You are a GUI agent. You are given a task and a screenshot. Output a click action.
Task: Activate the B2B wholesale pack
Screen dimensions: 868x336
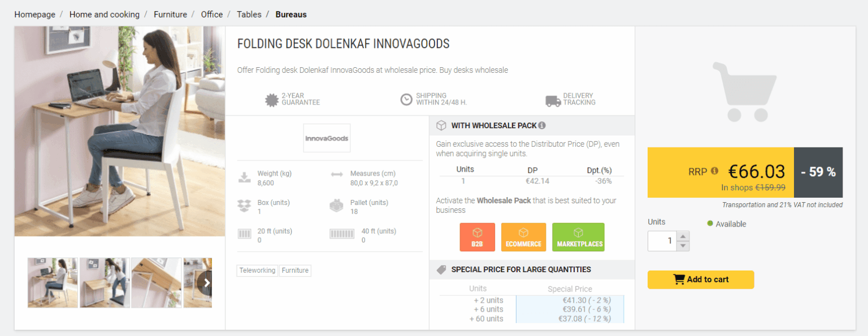click(x=478, y=237)
